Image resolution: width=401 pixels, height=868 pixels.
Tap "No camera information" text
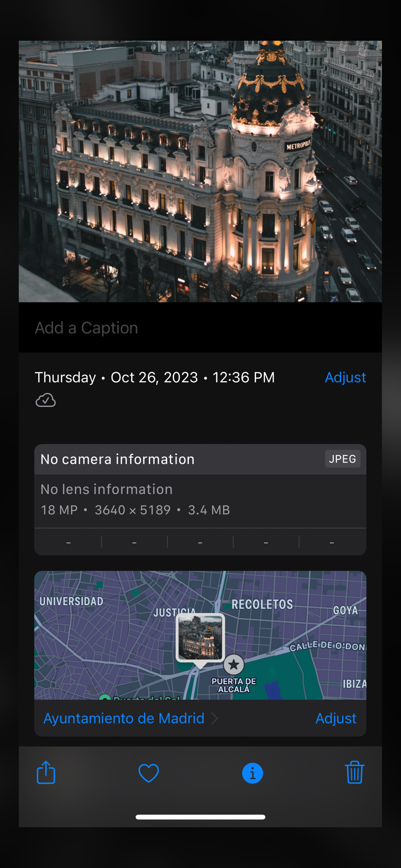[118, 459]
